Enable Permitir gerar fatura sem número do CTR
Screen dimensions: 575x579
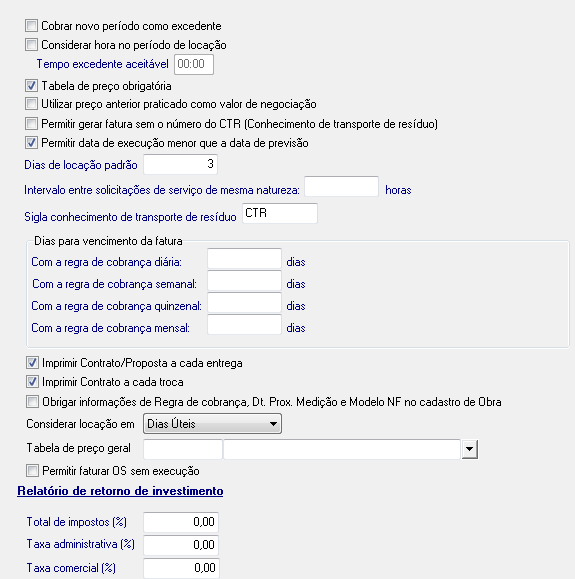[31, 124]
